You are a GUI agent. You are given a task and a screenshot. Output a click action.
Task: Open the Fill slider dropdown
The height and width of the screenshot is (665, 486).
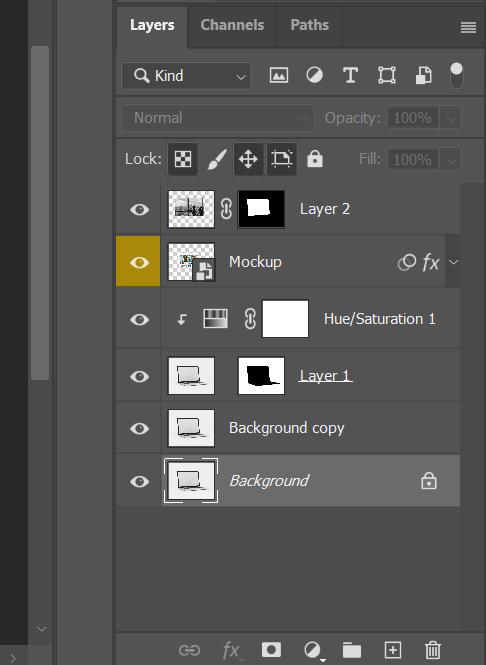coord(451,160)
